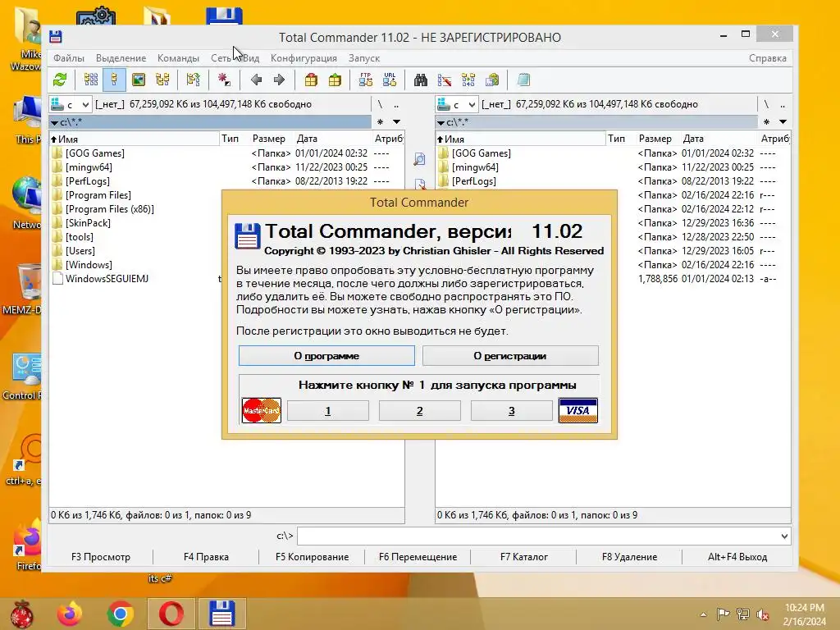Go to parent with right panel '..' button
Image resolution: width=840 pixels, height=630 pixels.
[783, 104]
